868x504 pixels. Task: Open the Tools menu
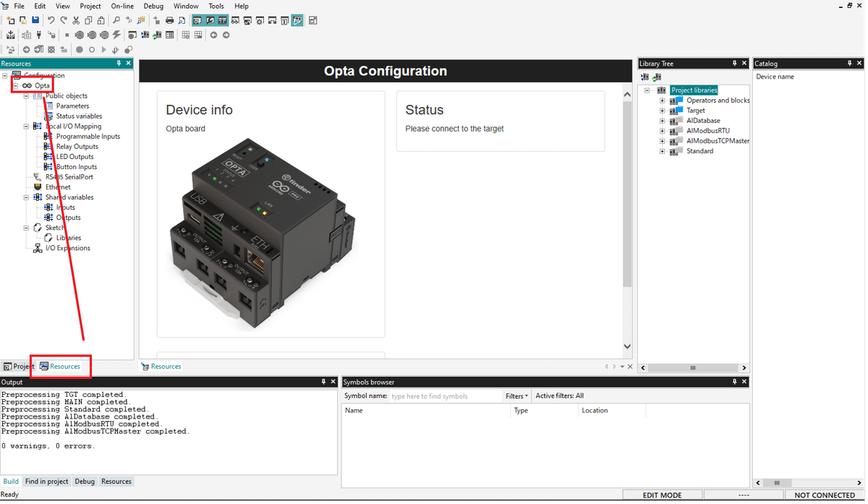pos(216,6)
